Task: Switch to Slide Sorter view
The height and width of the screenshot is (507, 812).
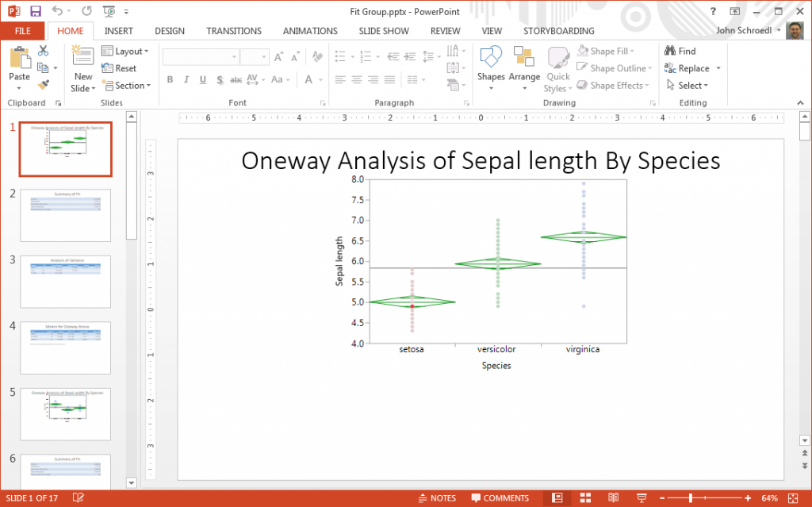Action: pyautogui.click(x=585, y=497)
